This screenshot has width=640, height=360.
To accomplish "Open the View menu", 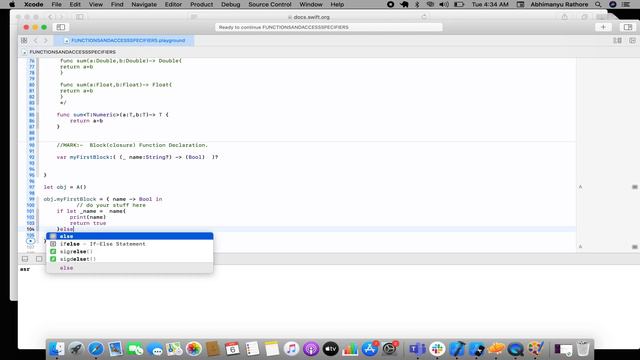I will (96, 4).
